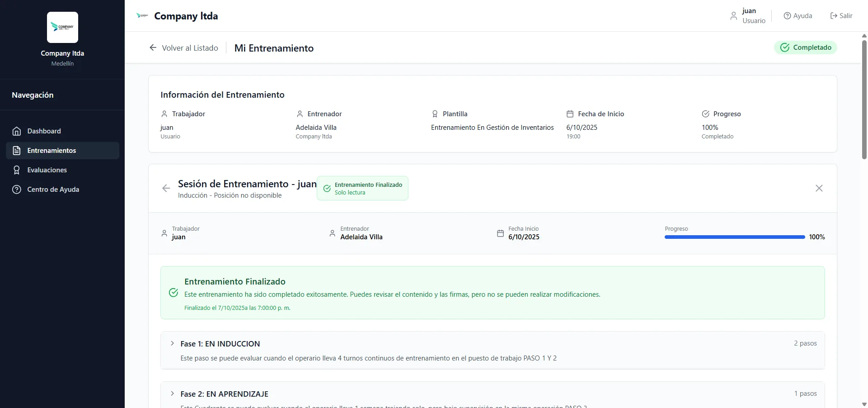This screenshot has height=408, width=868.
Task: Click the Navegación sidebar heading
Action: (33, 95)
